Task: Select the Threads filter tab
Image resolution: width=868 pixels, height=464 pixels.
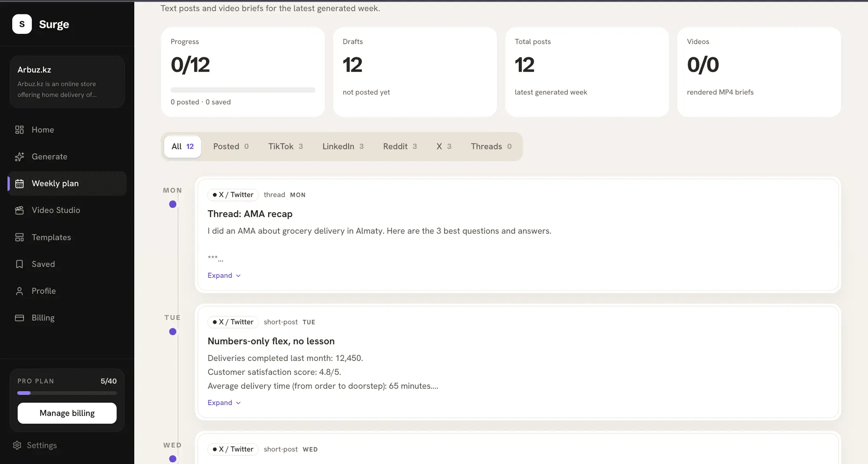Action: (x=491, y=146)
